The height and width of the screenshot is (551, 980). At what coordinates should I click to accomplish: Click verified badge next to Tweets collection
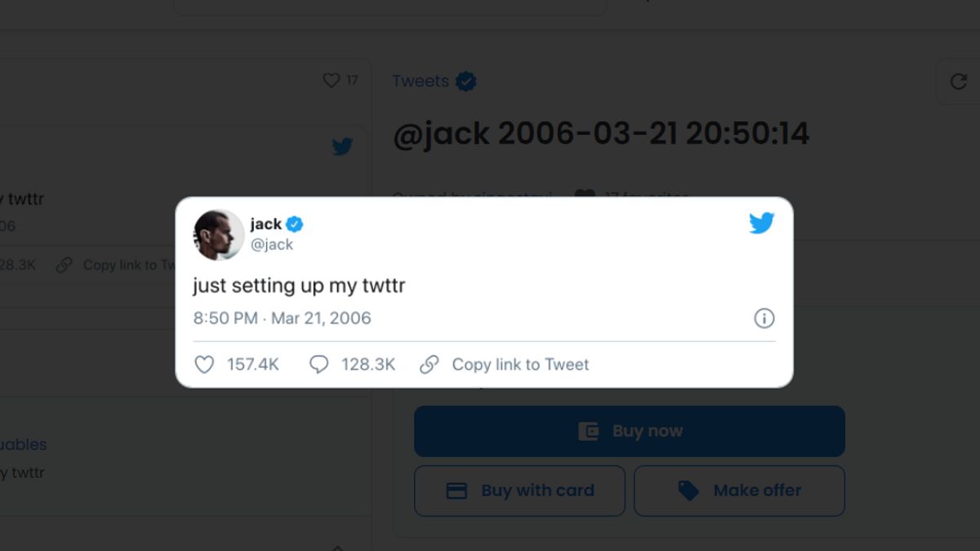(466, 82)
